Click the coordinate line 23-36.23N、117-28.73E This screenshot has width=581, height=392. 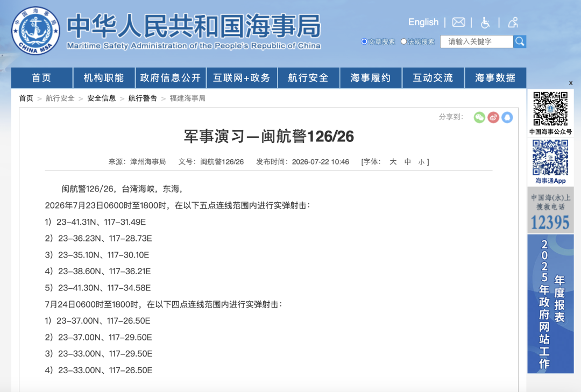tap(105, 238)
